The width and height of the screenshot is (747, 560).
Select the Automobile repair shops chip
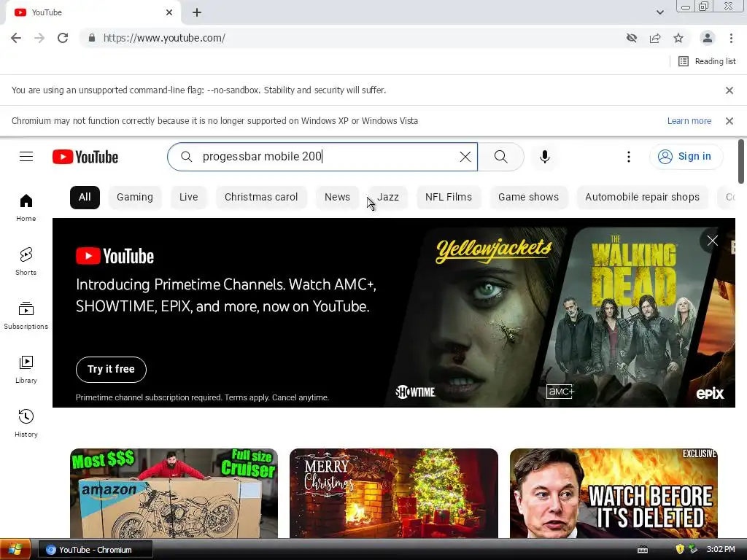coord(642,197)
